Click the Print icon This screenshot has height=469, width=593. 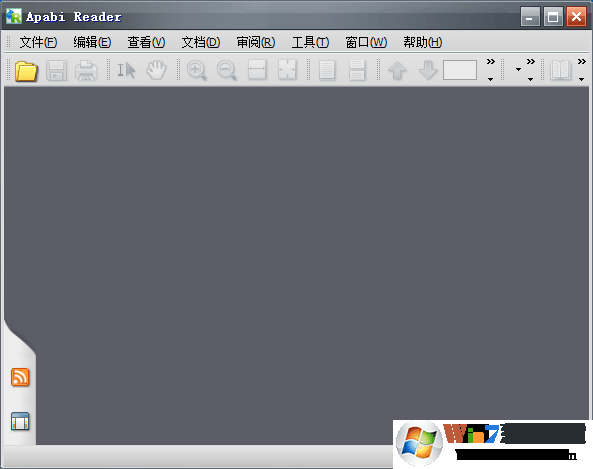click(x=86, y=71)
